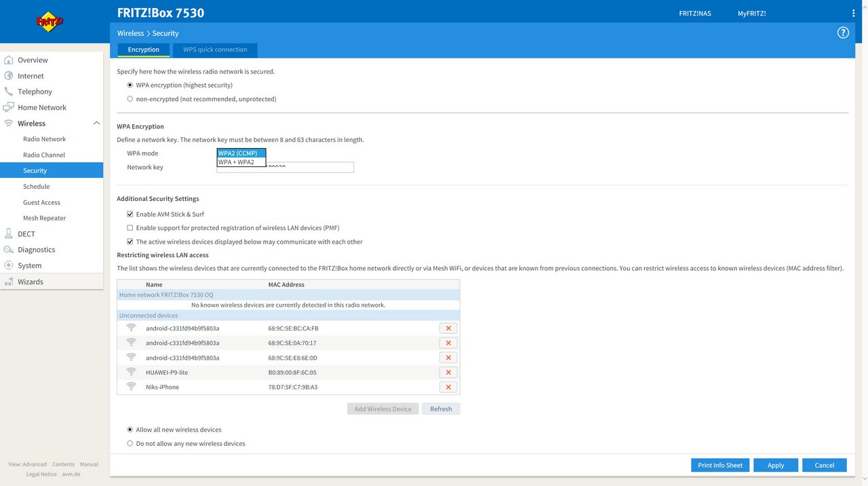This screenshot has width=868, height=486.
Task: Click the Internet globe icon
Action: [x=9, y=76]
